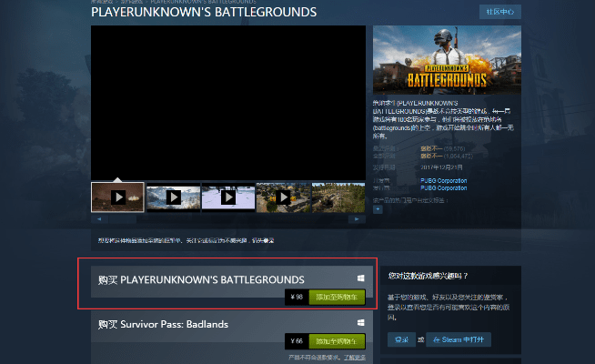
Task: Click Windows icon beside Survivor Pass purchase
Action: 360,323
